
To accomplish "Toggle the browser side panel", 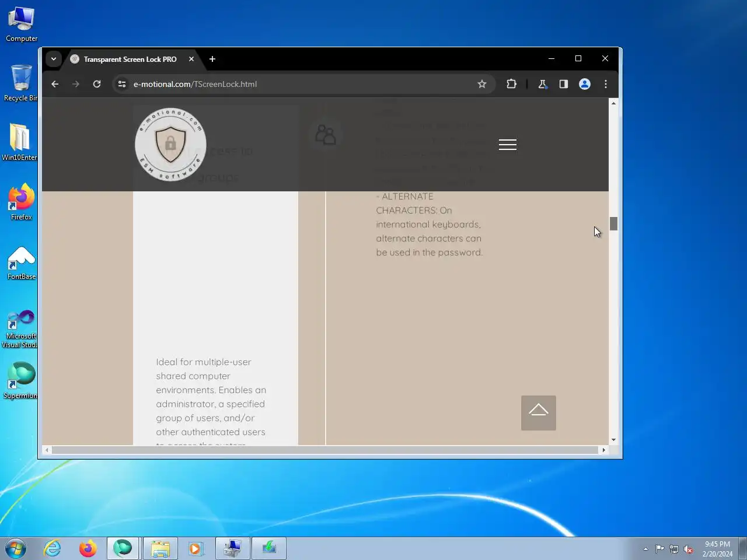I will point(564,84).
